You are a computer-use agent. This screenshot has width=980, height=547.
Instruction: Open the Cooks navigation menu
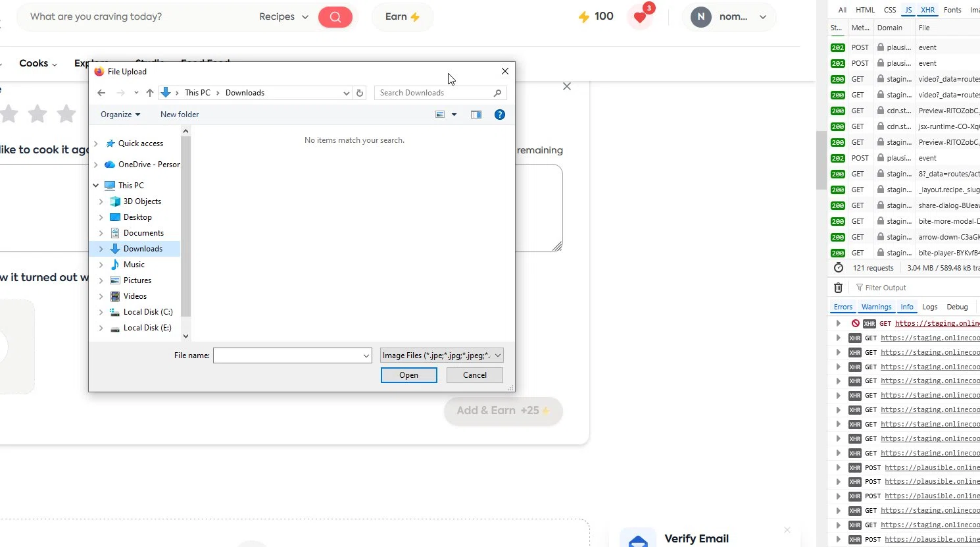pos(37,63)
